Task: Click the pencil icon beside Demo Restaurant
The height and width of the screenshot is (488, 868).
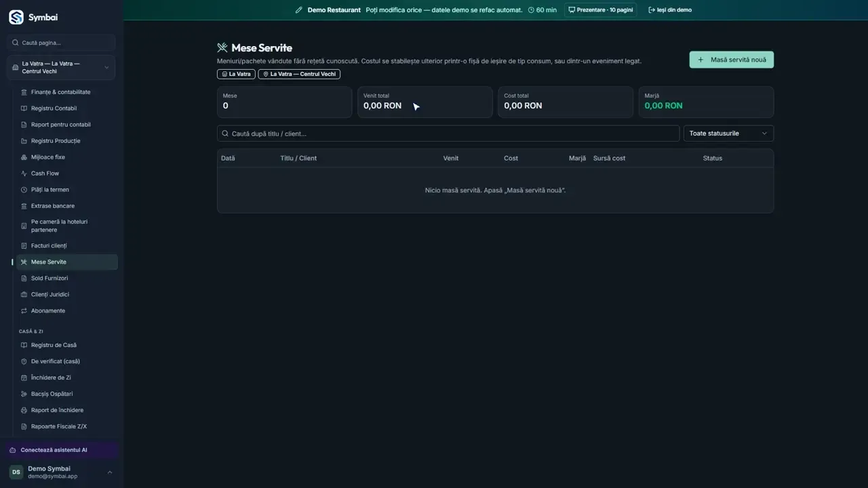Action: pos(299,10)
